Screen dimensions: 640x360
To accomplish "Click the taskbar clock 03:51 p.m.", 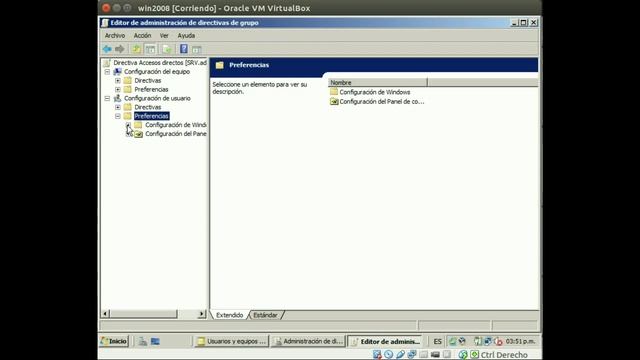I will 520,341.
